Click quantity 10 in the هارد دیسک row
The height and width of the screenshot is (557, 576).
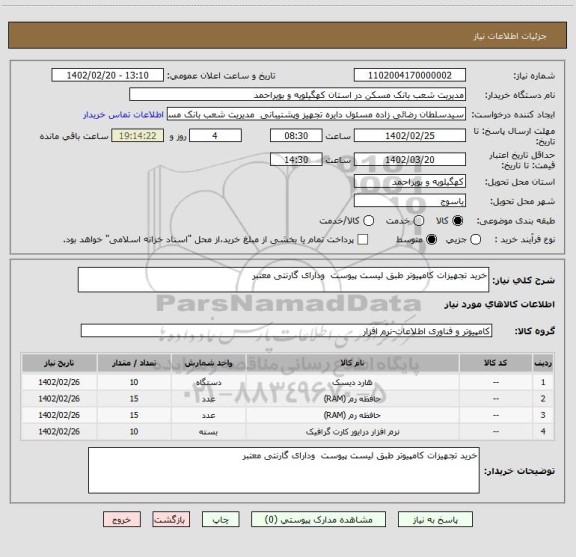coord(134,382)
